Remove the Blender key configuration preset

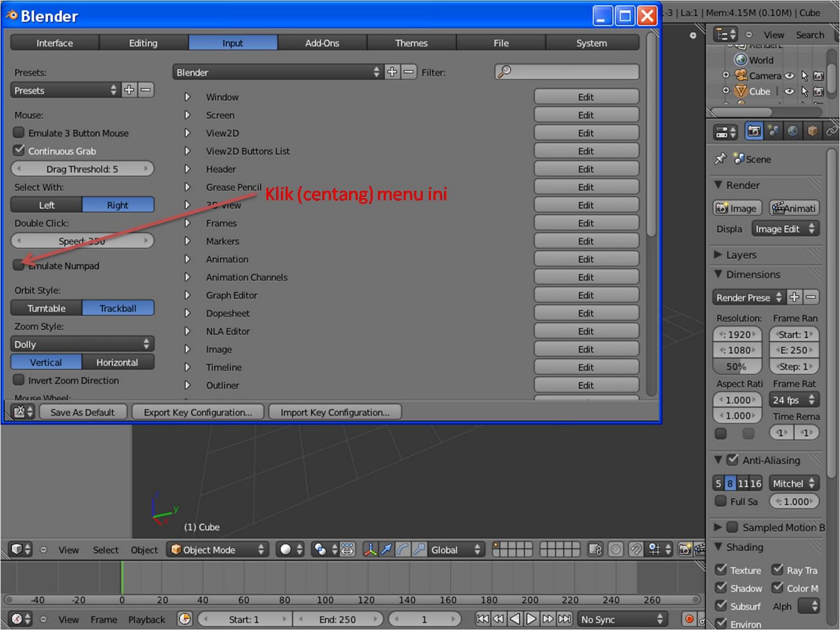pyautogui.click(x=408, y=72)
